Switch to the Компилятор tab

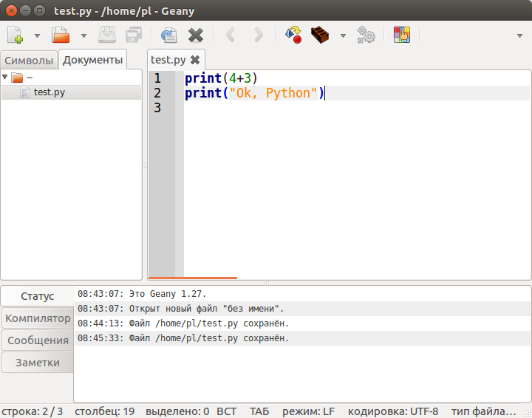tap(37, 318)
